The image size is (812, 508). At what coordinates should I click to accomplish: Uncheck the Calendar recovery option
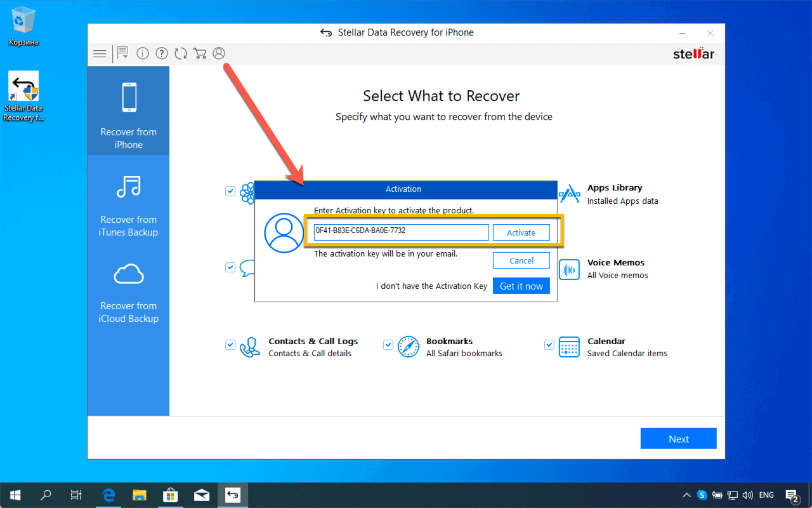click(x=549, y=344)
